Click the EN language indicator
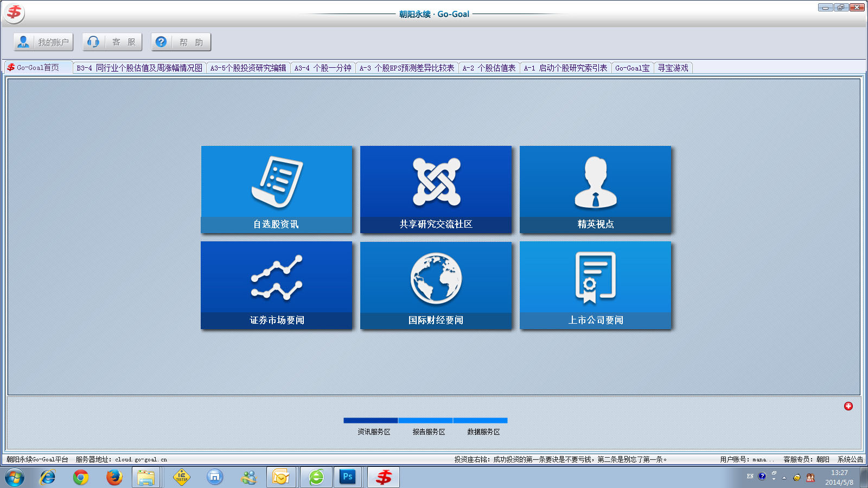 pos(750,476)
